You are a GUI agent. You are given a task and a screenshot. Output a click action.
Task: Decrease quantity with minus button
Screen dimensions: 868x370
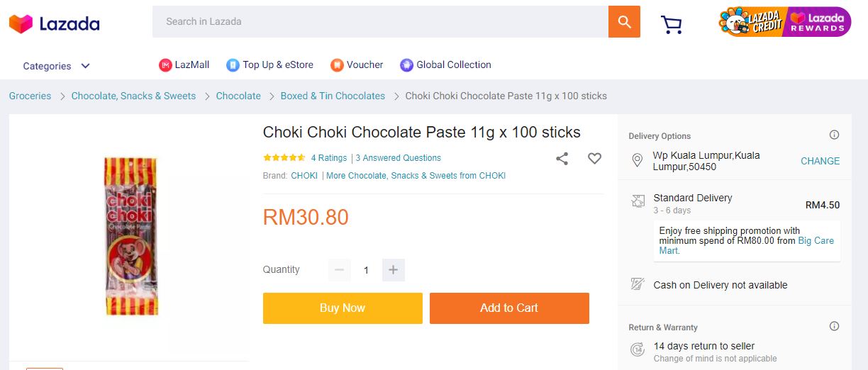point(339,270)
